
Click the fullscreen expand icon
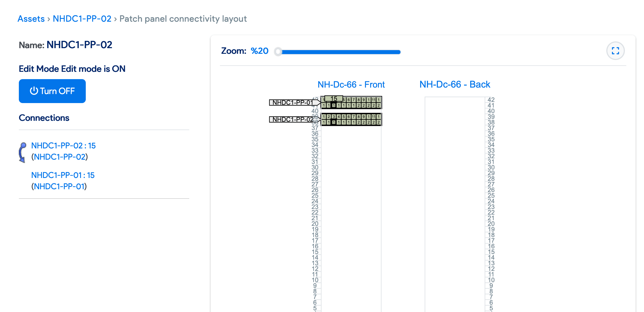tap(615, 51)
